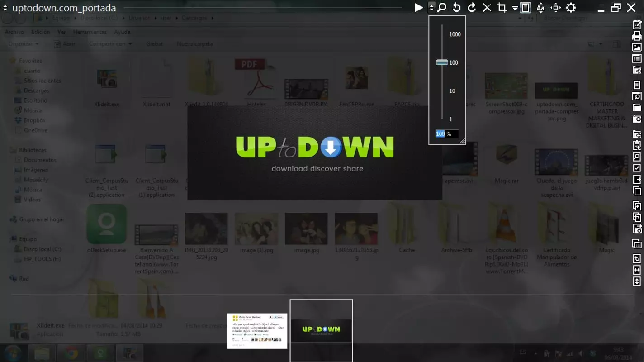The image size is (644, 362).
Task: Click the uptodown.com_portada title text
Action: coord(64,8)
